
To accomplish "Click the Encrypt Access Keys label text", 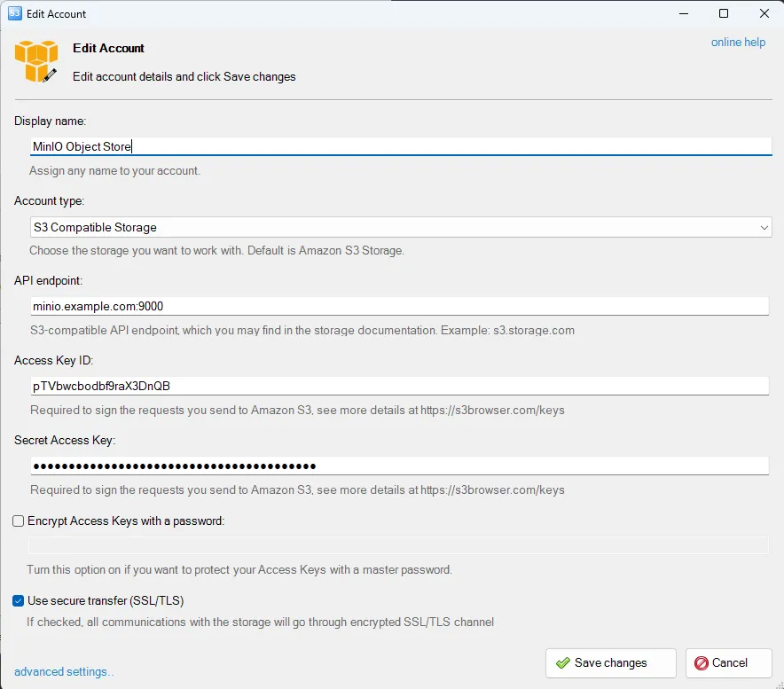I will pos(126,521).
